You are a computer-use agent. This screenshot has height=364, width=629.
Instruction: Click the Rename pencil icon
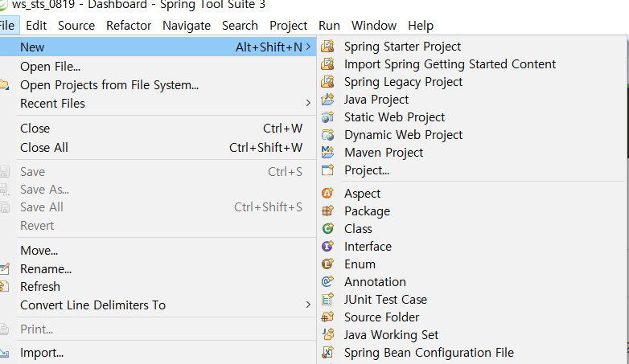tap(4, 268)
